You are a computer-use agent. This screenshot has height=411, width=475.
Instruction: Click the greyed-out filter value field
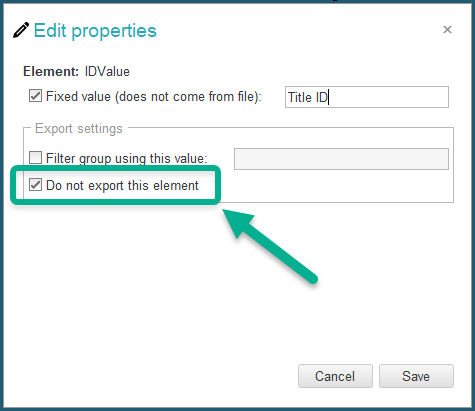click(x=341, y=159)
